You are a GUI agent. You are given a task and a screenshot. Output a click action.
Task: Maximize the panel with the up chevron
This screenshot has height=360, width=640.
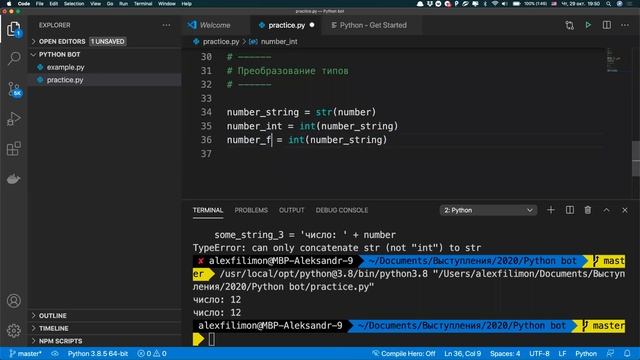coord(607,210)
